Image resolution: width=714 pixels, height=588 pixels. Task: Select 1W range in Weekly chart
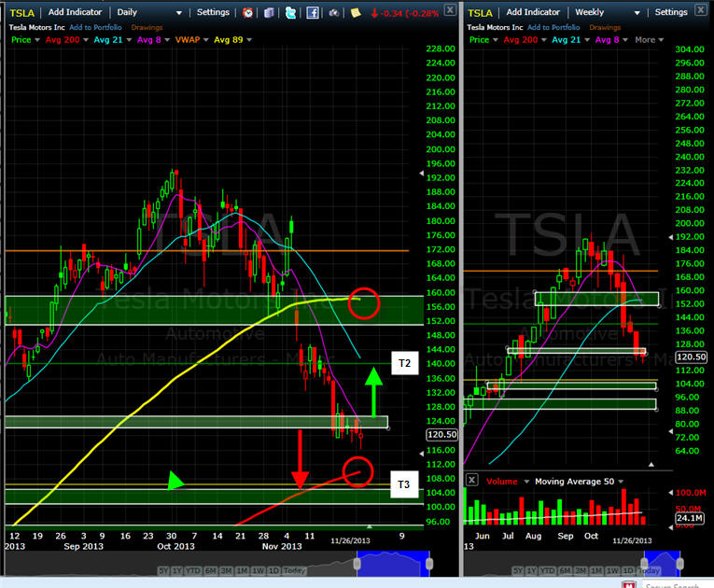(x=612, y=570)
